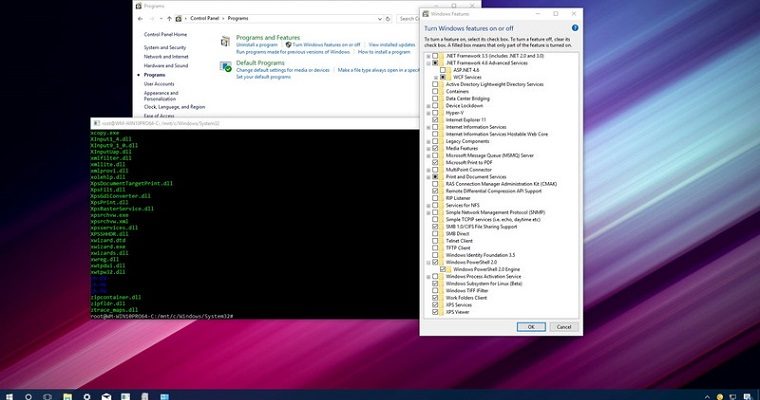Viewport: 760px width, 400px height.
Task: Click the Programs and Features icon
Action: click(x=225, y=41)
